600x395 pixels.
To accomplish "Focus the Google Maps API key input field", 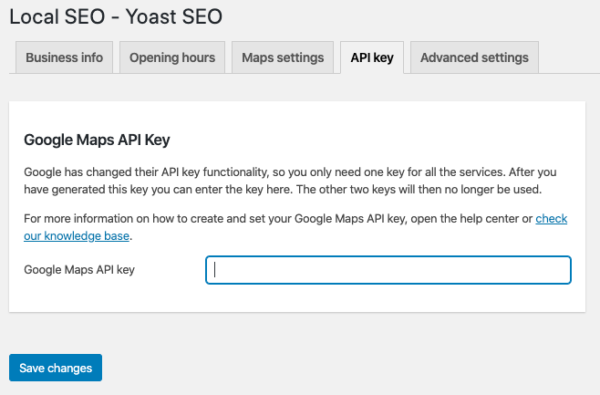I will point(388,270).
